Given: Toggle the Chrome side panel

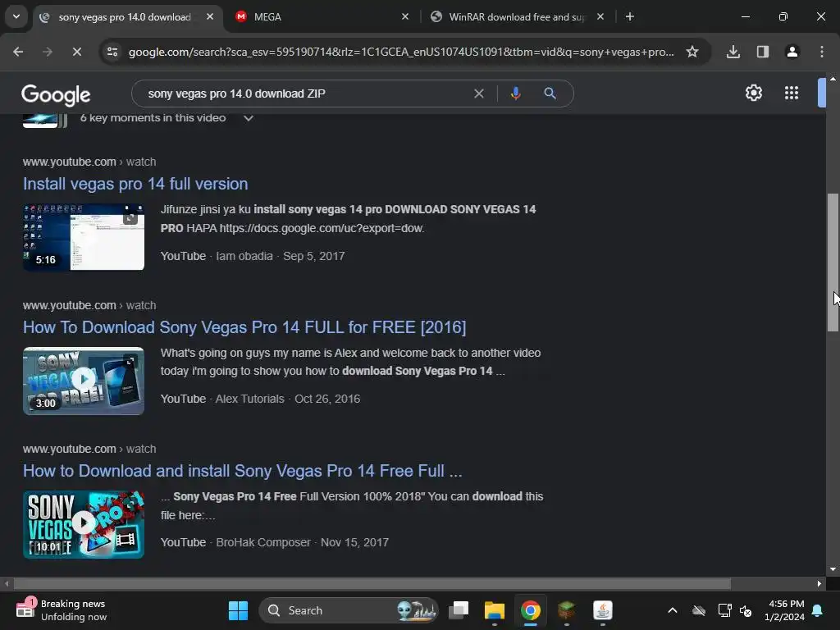Looking at the screenshot, I should [x=762, y=52].
